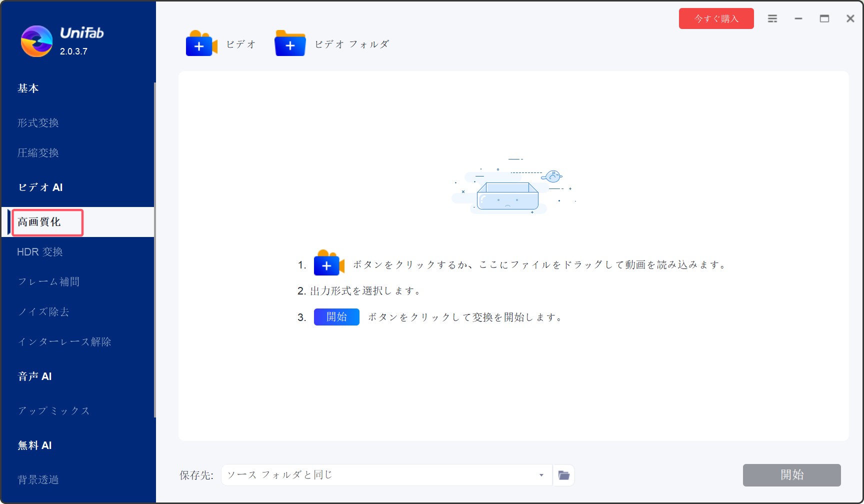This screenshot has height=504, width=864.
Task: Choose アップミックス under 音声 AI
Action: pyautogui.click(x=54, y=411)
